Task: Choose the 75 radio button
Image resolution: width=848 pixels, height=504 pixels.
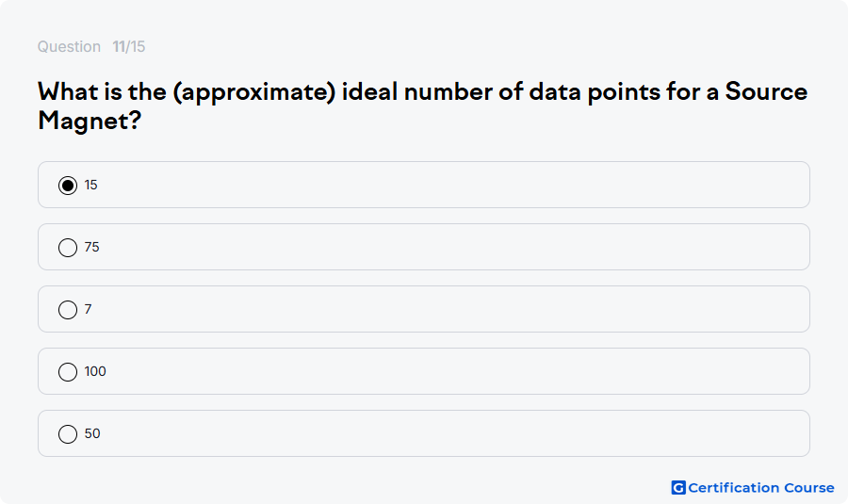Action: pos(68,248)
